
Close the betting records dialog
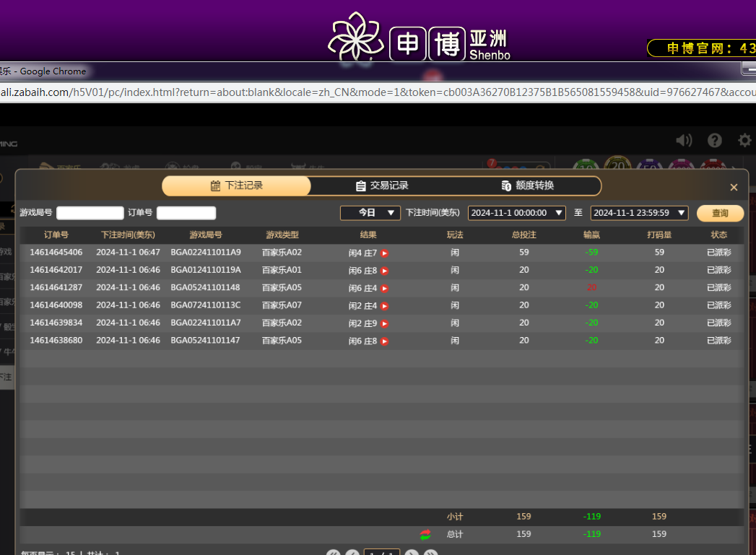(x=734, y=188)
